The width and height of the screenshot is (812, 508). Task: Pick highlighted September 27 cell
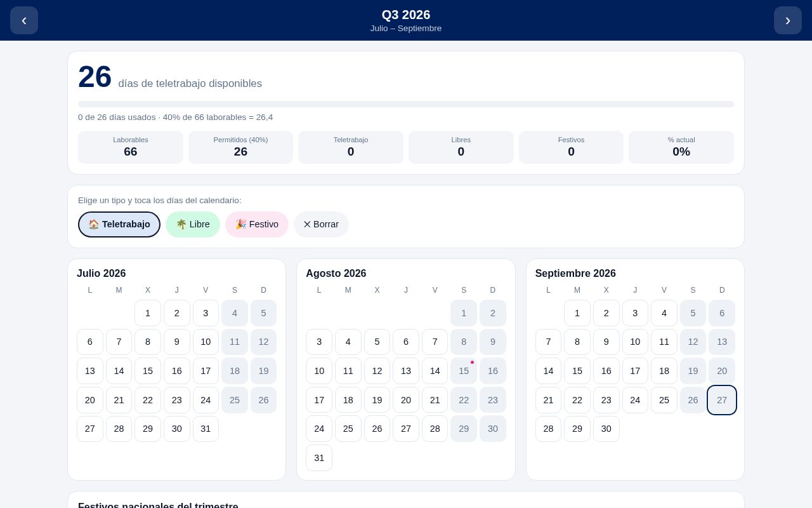point(722,400)
